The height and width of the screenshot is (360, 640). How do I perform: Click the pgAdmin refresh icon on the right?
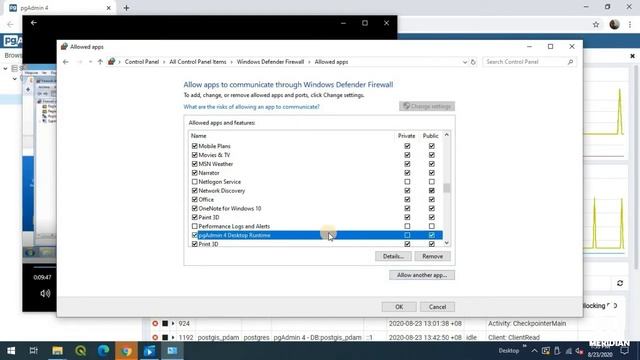click(620, 283)
